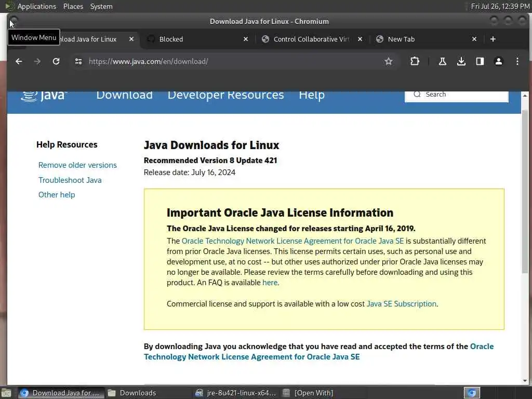Screen dimensions: 532x399
Task: Select Download Java for taskbar button
Action: pyautogui.click(x=61, y=393)
